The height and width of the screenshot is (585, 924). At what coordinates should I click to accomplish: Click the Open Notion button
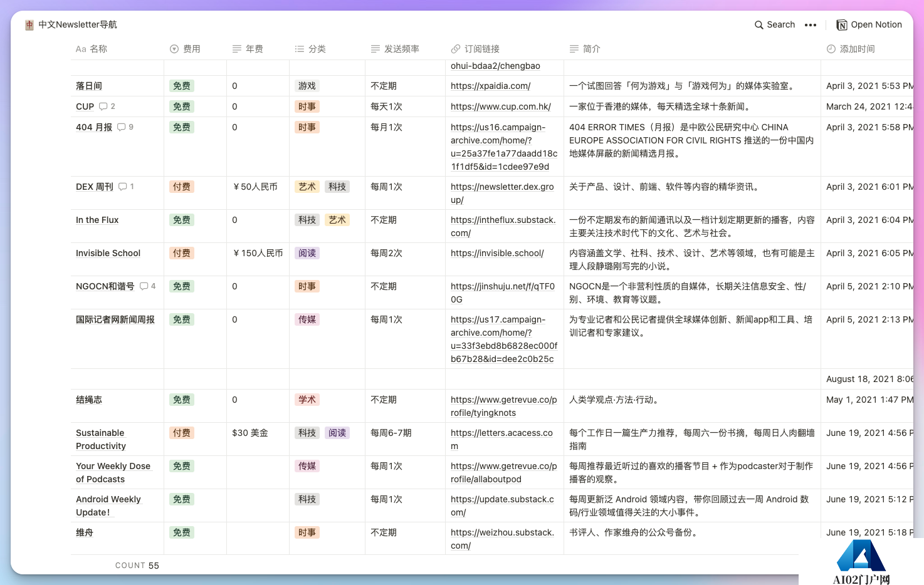pyautogui.click(x=869, y=25)
